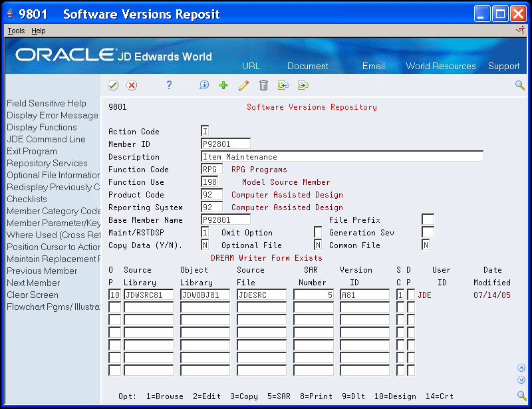This screenshot has width=532, height=409.
Task: Click the Inquire info icon in toolbar
Action: tap(204, 85)
